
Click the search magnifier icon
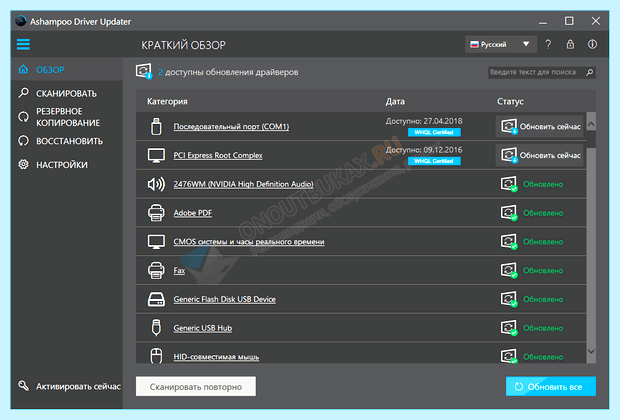pyautogui.click(x=590, y=72)
